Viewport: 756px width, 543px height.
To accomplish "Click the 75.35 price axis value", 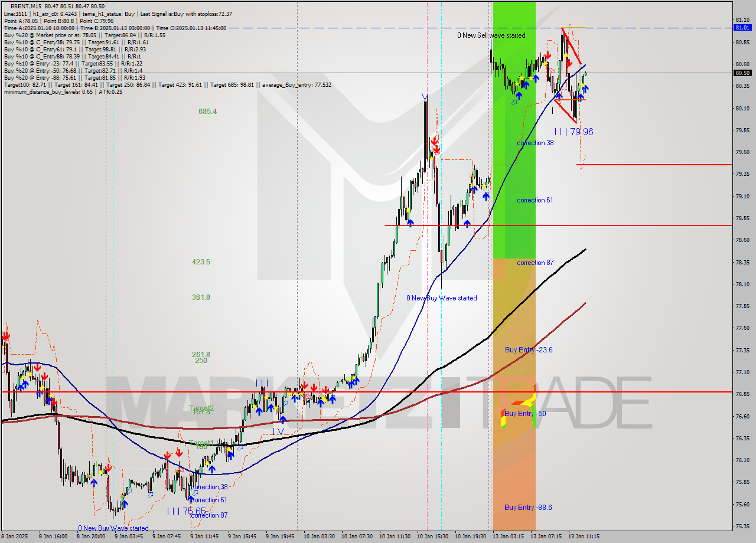I will pos(742,526).
